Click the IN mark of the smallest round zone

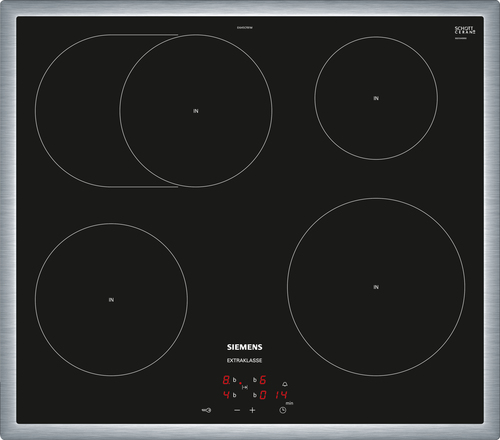(x=376, y=98)
